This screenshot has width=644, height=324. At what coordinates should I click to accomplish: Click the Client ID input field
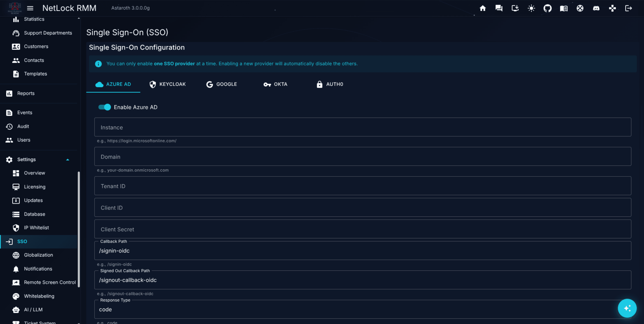click(x=363, y=207)
